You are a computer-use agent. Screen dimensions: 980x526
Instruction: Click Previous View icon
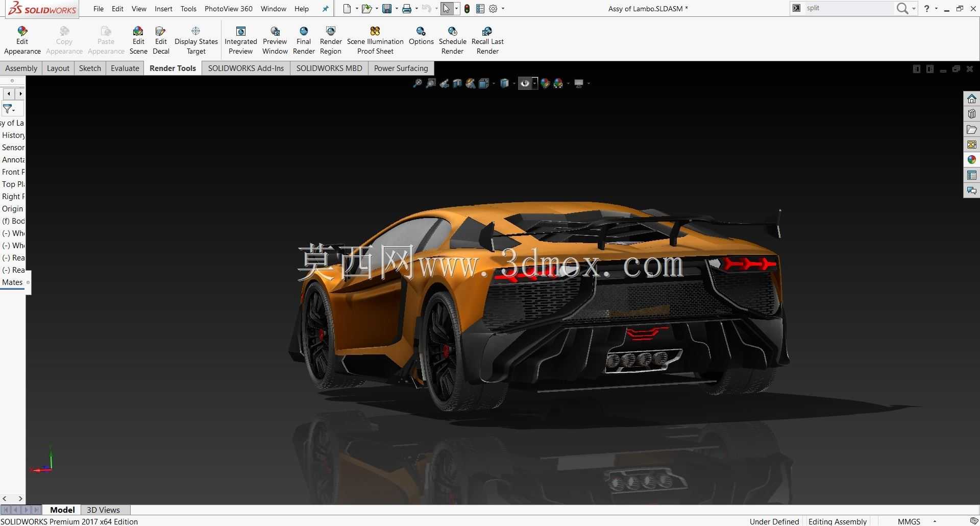(x=444, y=83)
